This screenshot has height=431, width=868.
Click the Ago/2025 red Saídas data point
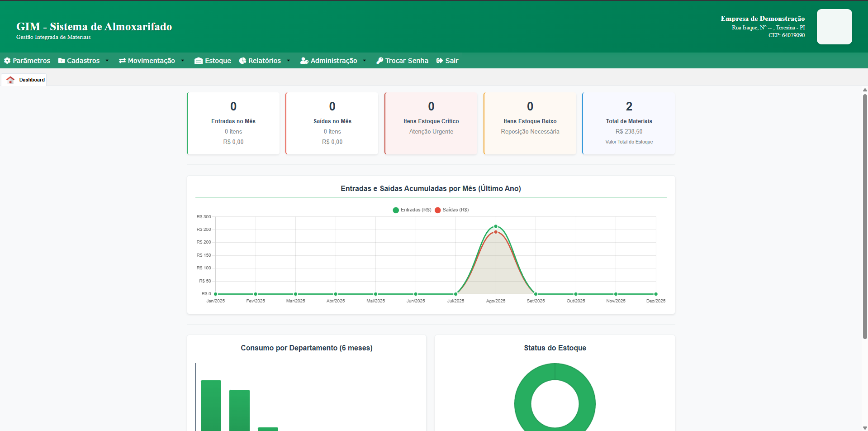pyautogui.click(x=496, y=232)
